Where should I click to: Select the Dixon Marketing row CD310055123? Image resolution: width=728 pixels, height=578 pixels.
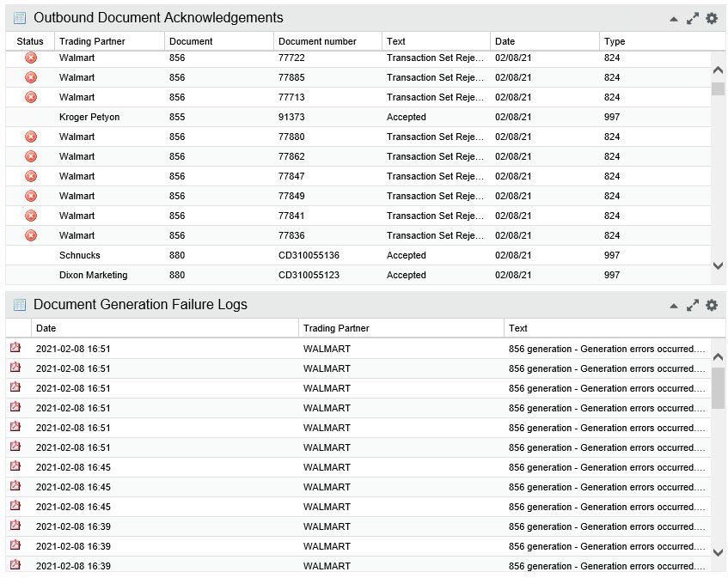[358, 275]
